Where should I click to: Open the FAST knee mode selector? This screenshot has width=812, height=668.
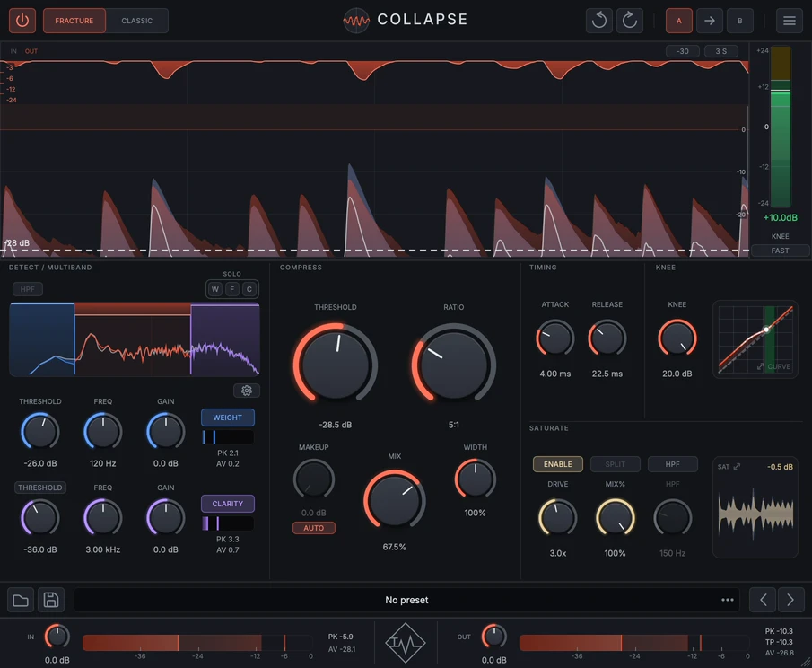[x=780, y=250]
